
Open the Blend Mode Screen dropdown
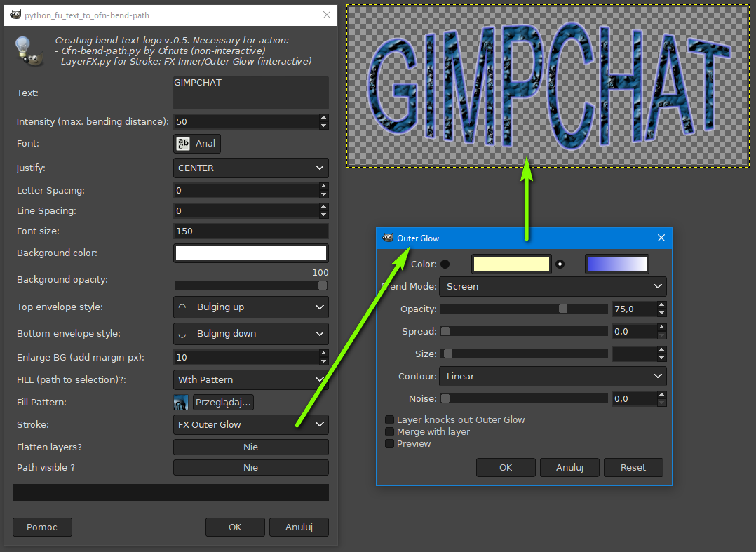(x=553, y=286)
